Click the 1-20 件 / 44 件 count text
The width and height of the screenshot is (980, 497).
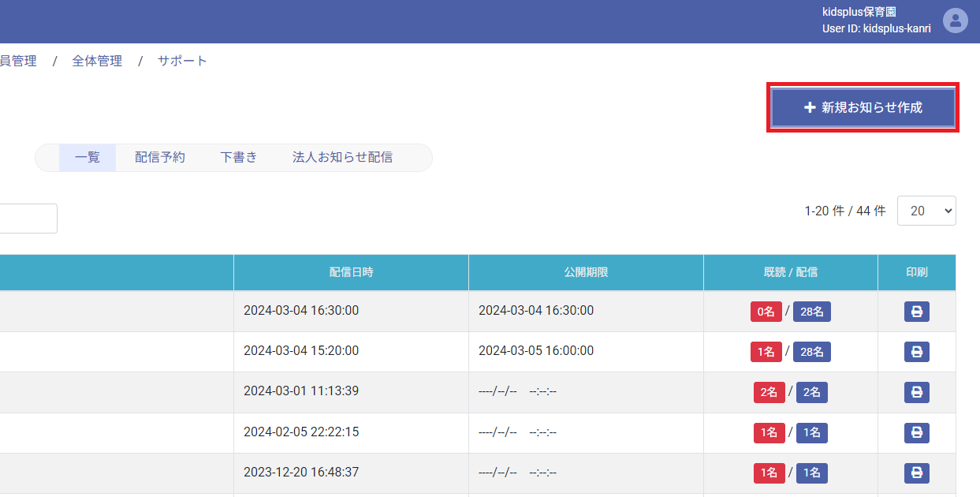[845, 211]
